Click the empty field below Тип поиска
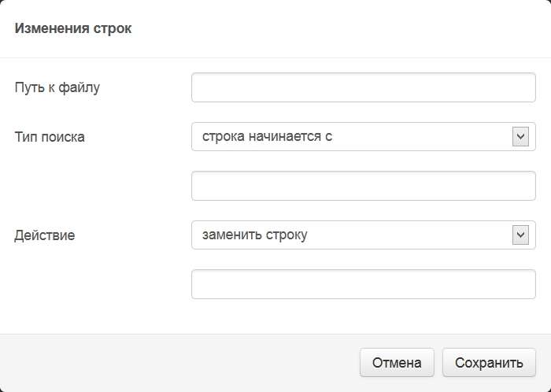 [364, 186]
